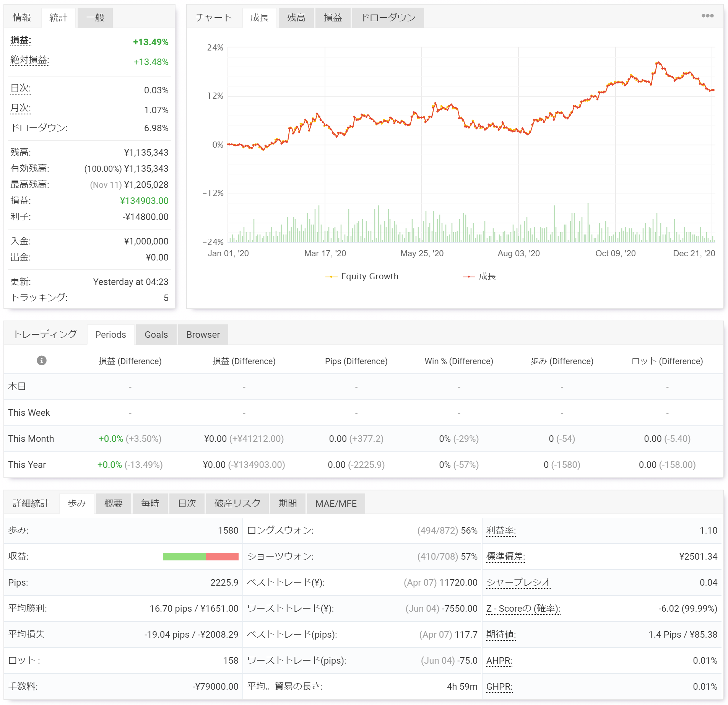The image size is (728, 705).
Task: Open the Browser tab
Action: pyautogui.click(x=203, y=334)
